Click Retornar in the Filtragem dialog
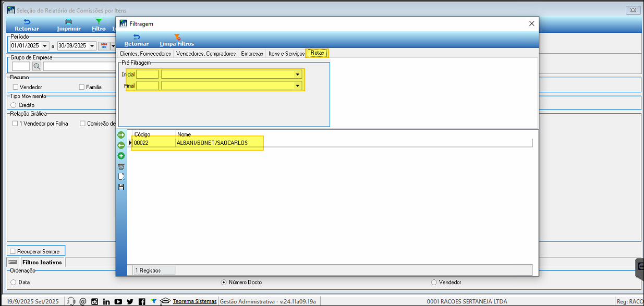The image size is (644, 306). [136, 40]
